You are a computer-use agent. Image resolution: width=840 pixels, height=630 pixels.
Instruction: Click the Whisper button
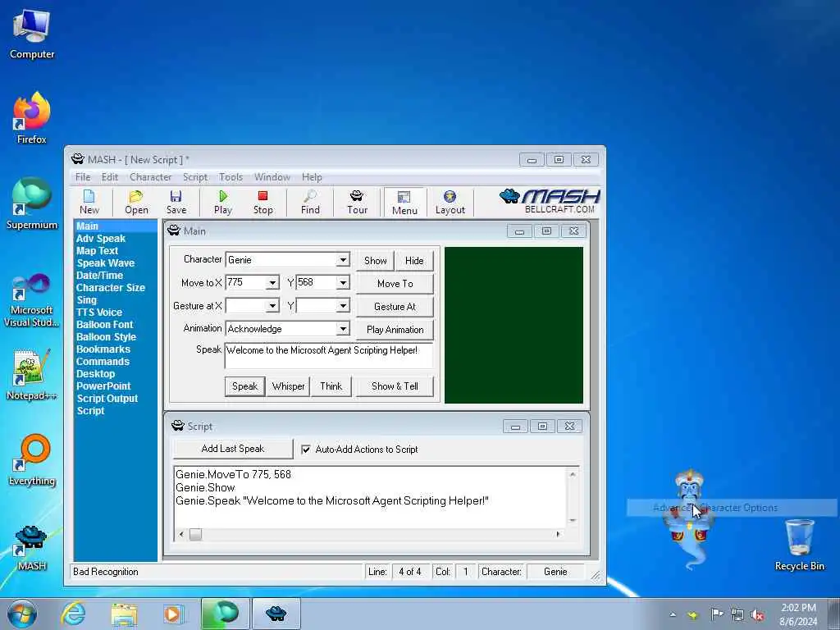288,386
